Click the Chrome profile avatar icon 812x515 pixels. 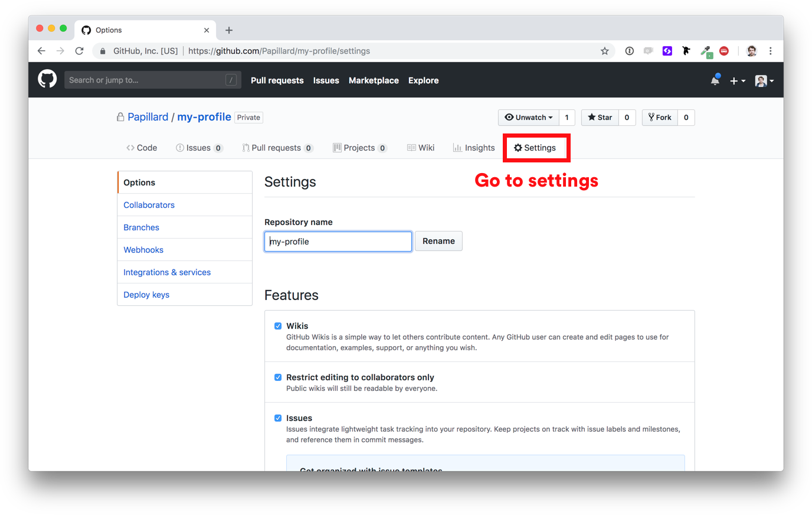tap(751, 51)
